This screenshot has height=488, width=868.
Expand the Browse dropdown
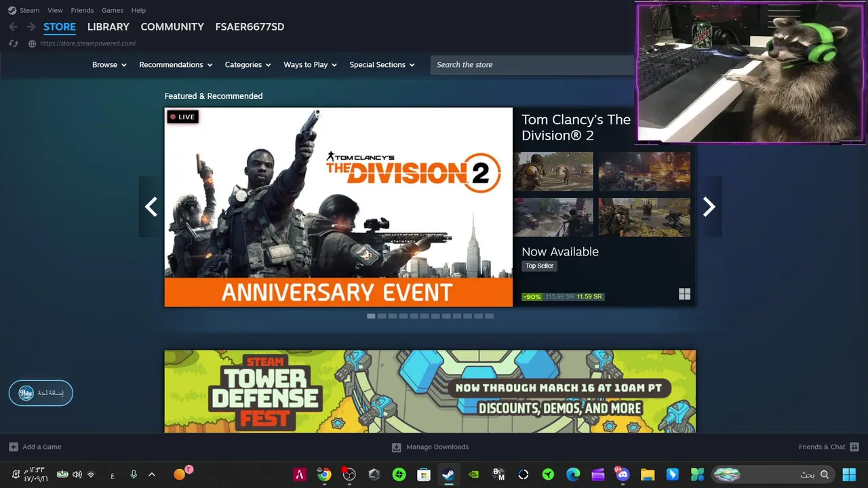pos(109,65)
